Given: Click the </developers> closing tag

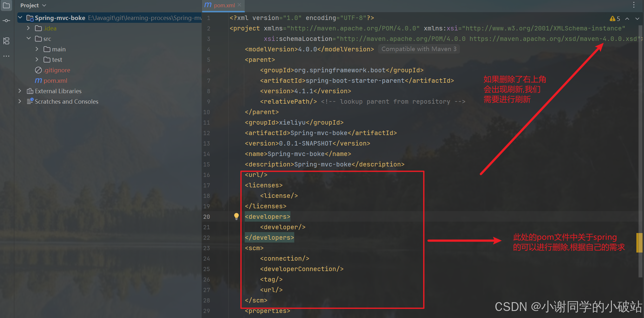Looking at the screenshot, I should 269,237.
